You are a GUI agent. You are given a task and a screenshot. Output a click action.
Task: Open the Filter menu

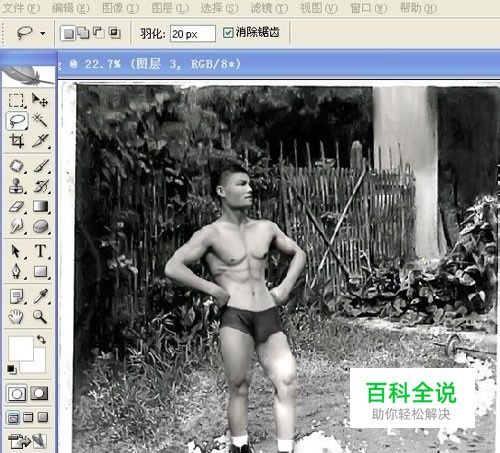tap(269, 8)
